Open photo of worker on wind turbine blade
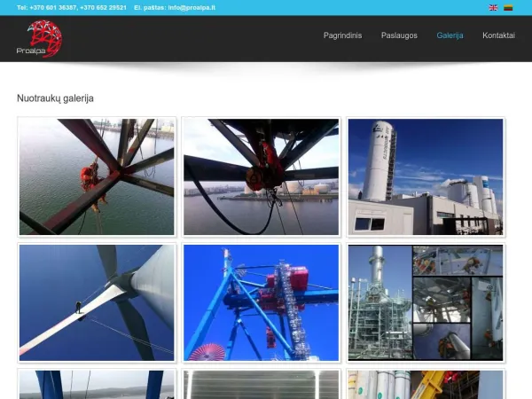Viewport: 532px width, 399px height. [x=97, y=302]
